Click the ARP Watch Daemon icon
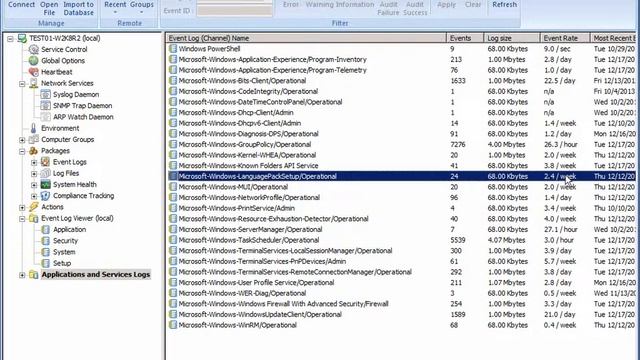The width and height of the screenshot is (640, 360). point(45,117)
